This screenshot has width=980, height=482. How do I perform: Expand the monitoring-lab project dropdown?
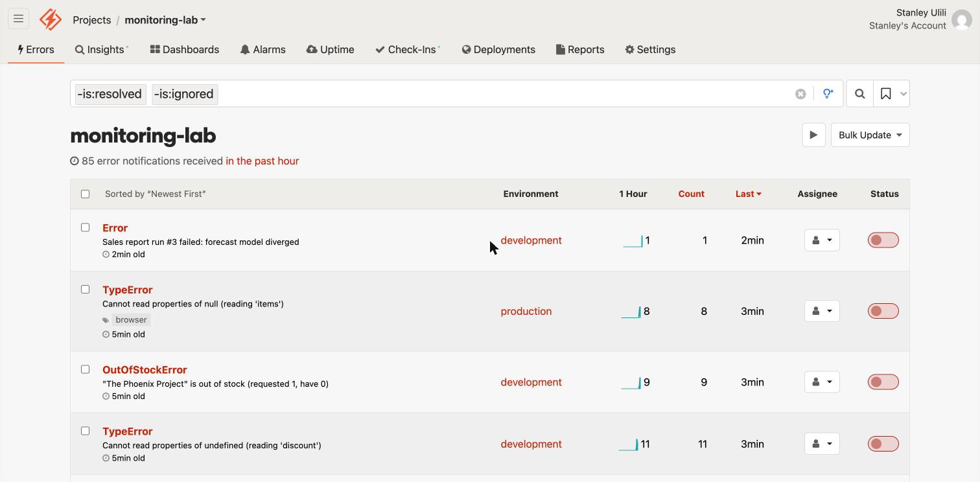pos(165,19)
